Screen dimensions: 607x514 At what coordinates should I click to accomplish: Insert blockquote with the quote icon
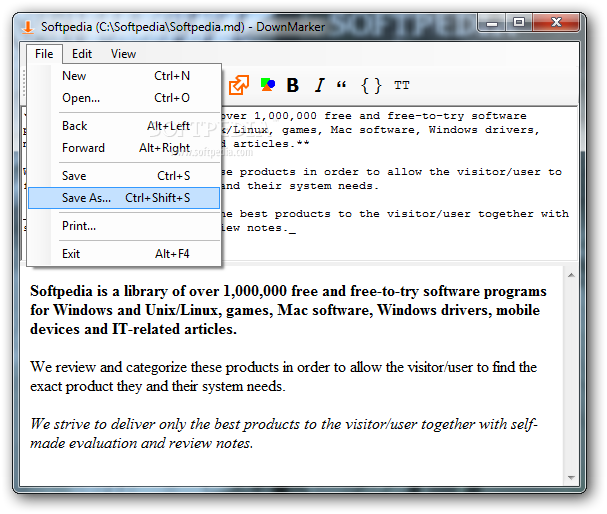click(341, 85)
